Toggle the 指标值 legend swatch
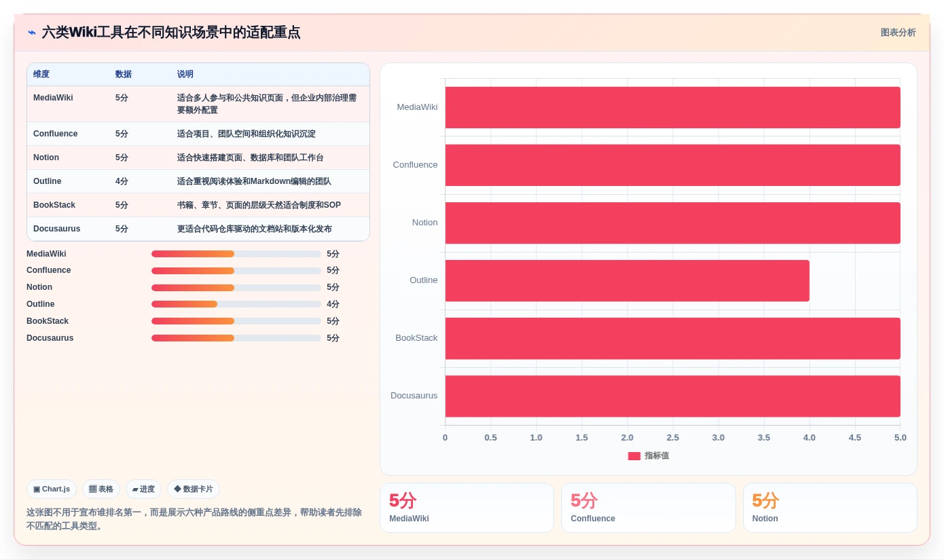Screen dimensions: 944x560 pos(634,456)
